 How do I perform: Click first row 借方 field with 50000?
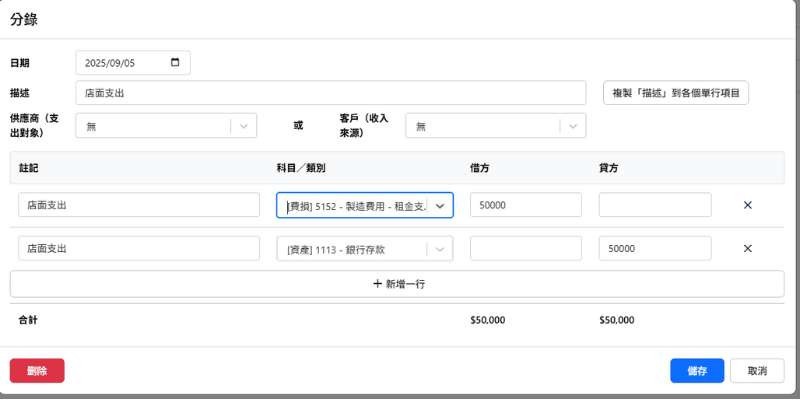point(525,205)
